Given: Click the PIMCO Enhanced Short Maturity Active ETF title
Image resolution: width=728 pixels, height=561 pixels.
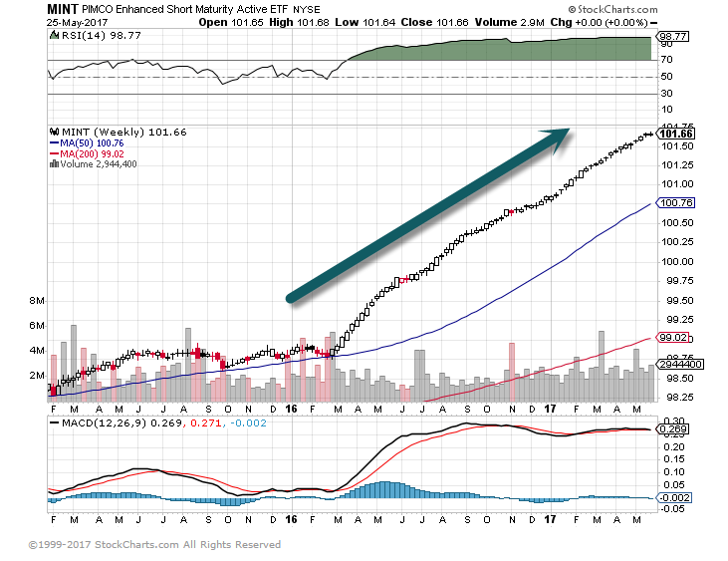Looking at the screenshot, I should point(185,10).
